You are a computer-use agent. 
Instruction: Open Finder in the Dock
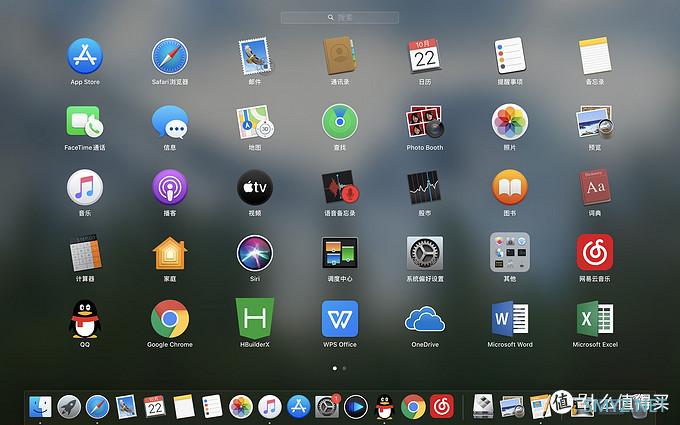click(x=40, y=407)
